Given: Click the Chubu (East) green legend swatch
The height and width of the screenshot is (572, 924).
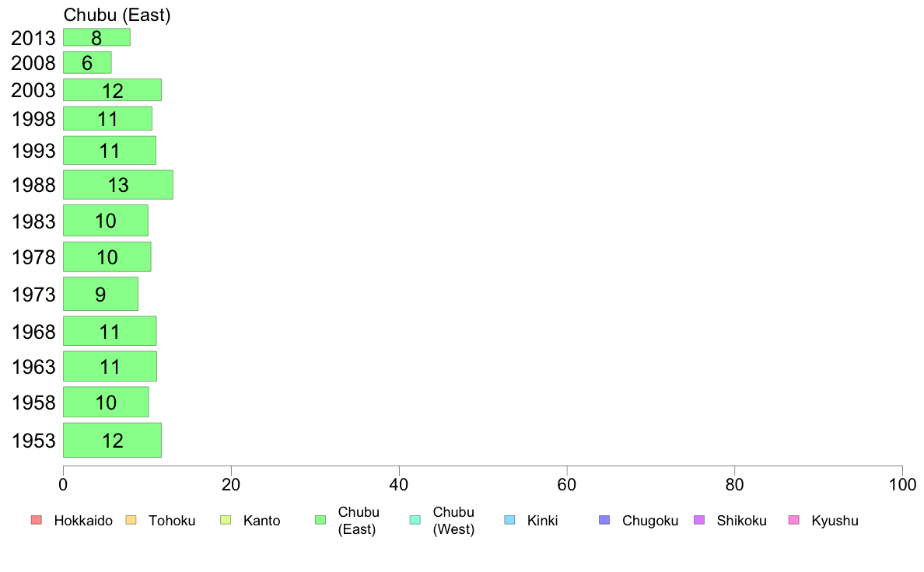Looking at the screenshot, I should click(x=320, y=520).
